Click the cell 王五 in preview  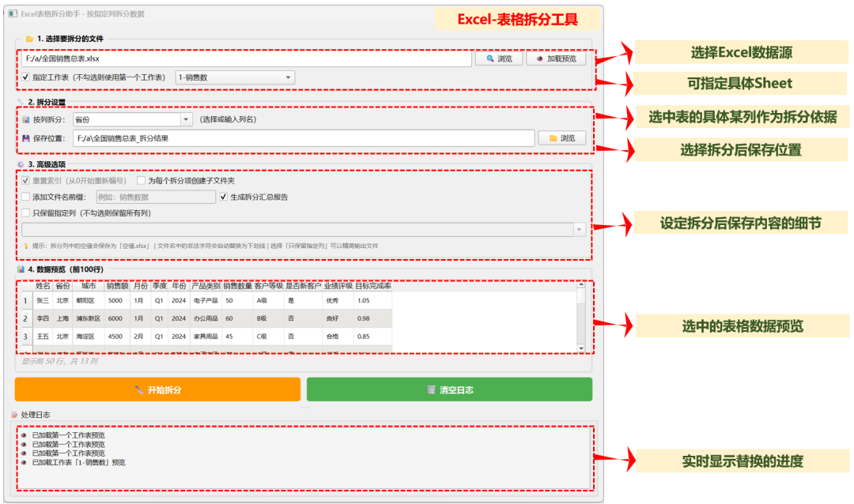pyautogui.click(x=43, y=337)
